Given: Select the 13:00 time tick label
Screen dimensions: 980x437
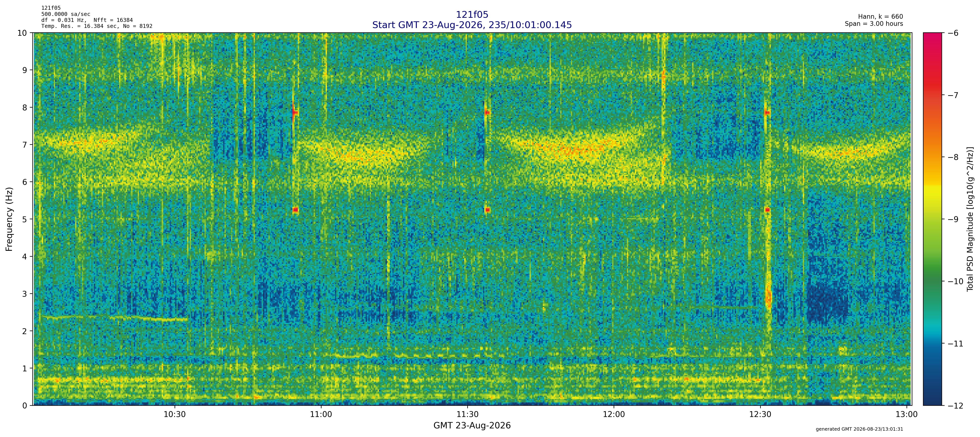Looking at the screenshot, I should 907,414.
